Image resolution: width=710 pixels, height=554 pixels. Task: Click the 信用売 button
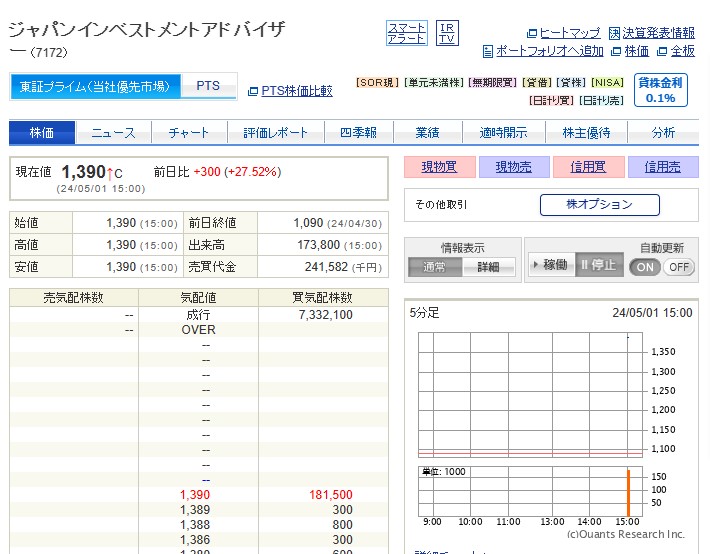663,167
